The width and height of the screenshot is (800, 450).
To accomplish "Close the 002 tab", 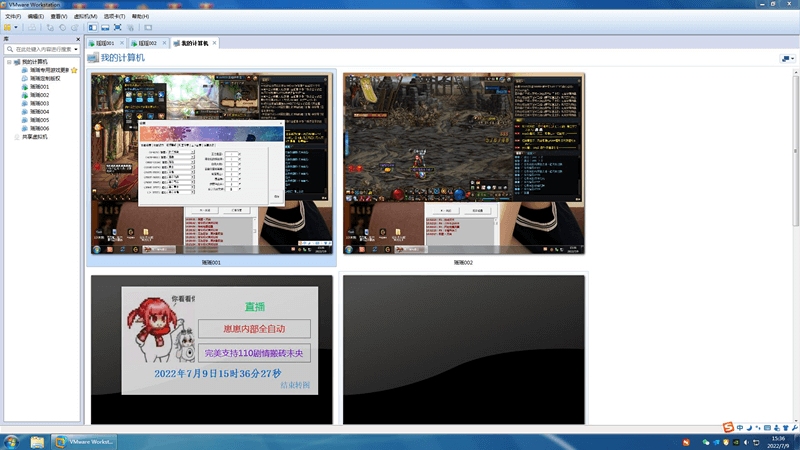I will (x=164, y=43).
